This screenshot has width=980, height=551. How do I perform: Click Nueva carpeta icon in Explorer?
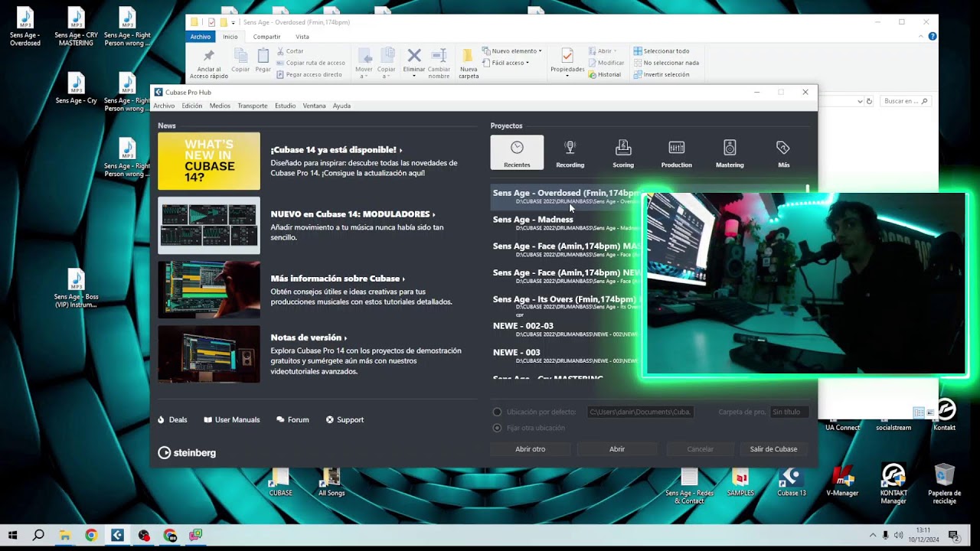point(468,56)
